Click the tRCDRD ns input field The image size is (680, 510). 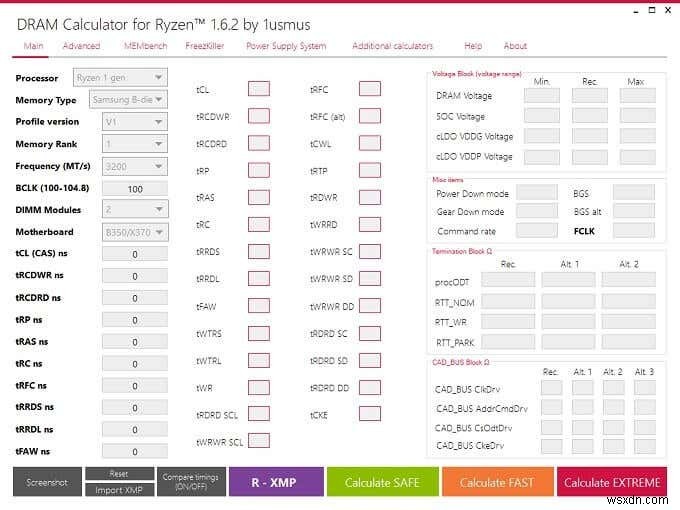tap(135, 298)
